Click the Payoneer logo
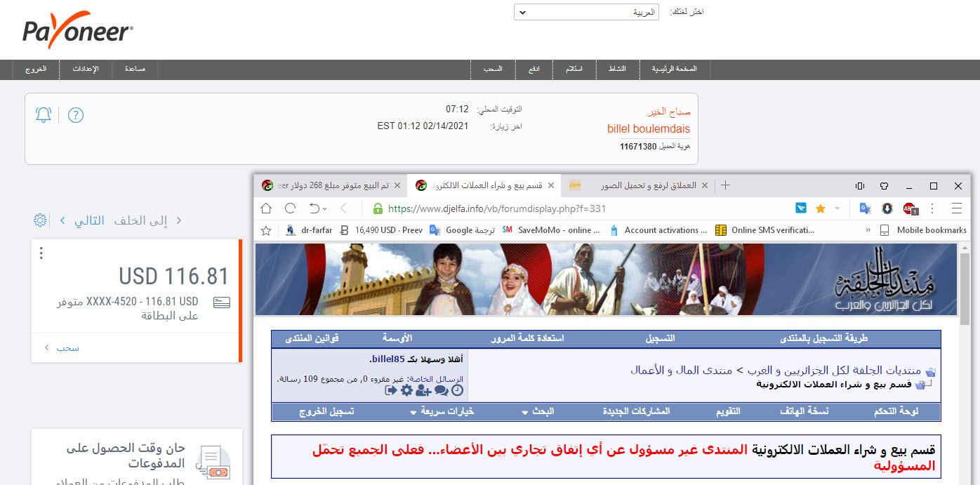980x485 pixels. [78, 30]
